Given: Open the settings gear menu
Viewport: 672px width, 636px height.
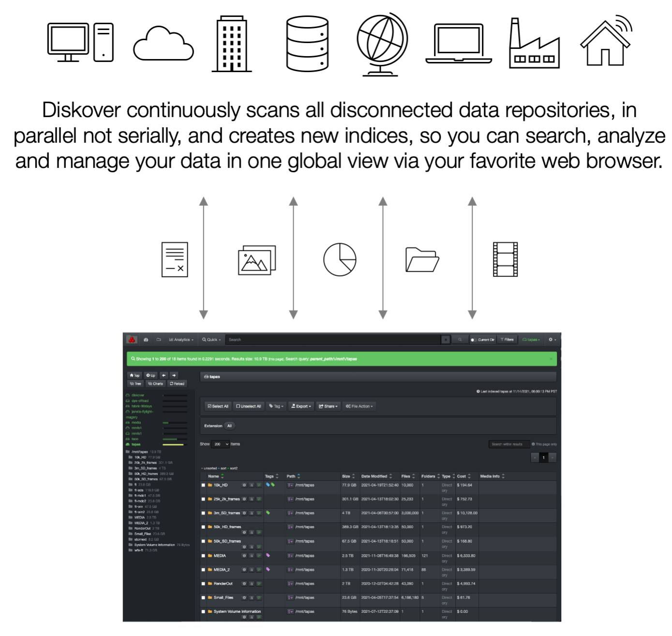Looking at the screenshot, I should tap(552, 340).
